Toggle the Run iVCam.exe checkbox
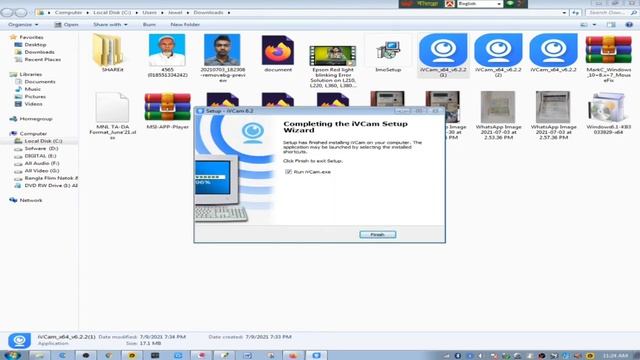The height and width of the screenshot is (360, 640). (x=288, y=172)
